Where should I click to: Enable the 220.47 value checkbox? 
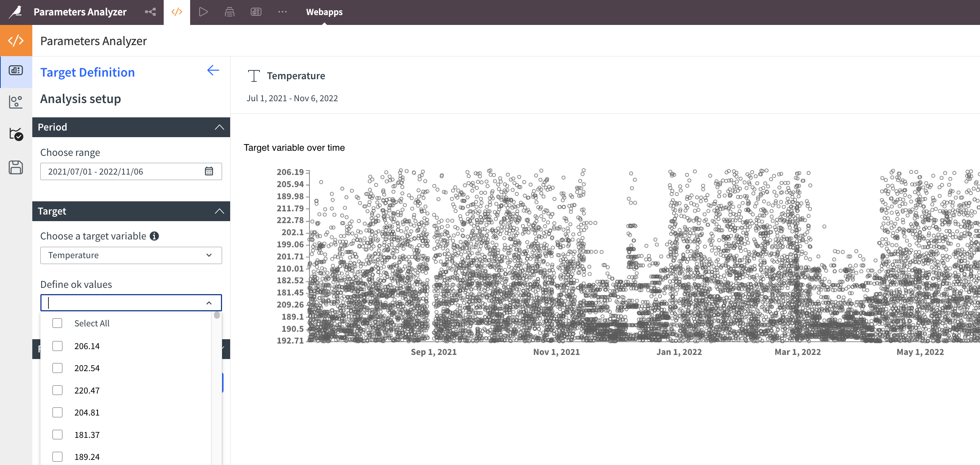pyautogui.click(x=58, y=391)
